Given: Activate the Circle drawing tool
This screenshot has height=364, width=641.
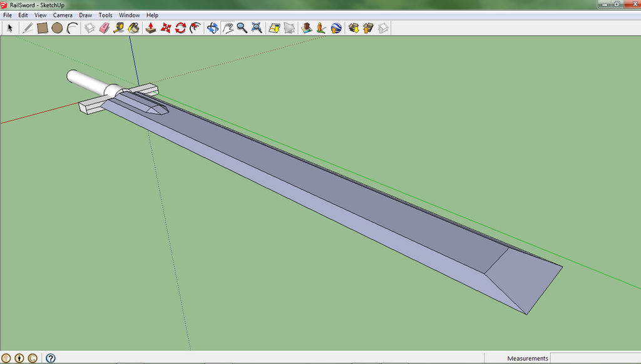Looking at the screenshot, I should click(57, 28).
